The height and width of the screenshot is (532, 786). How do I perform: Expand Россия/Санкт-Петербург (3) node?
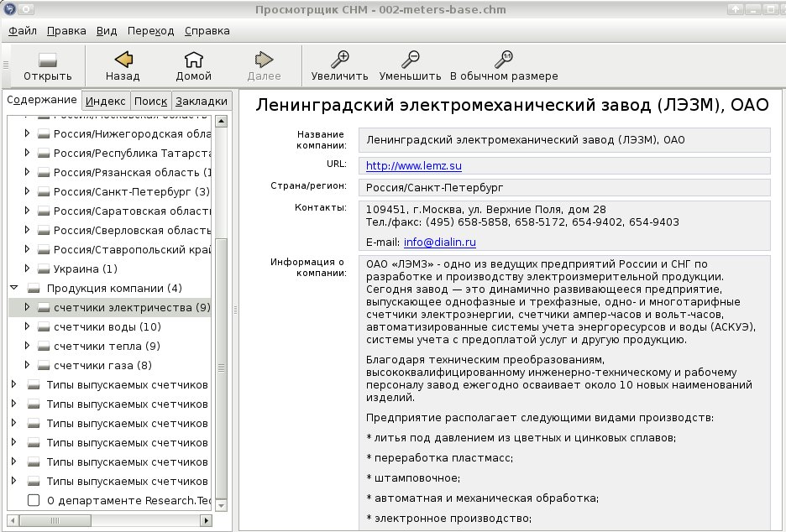[27, 190]
